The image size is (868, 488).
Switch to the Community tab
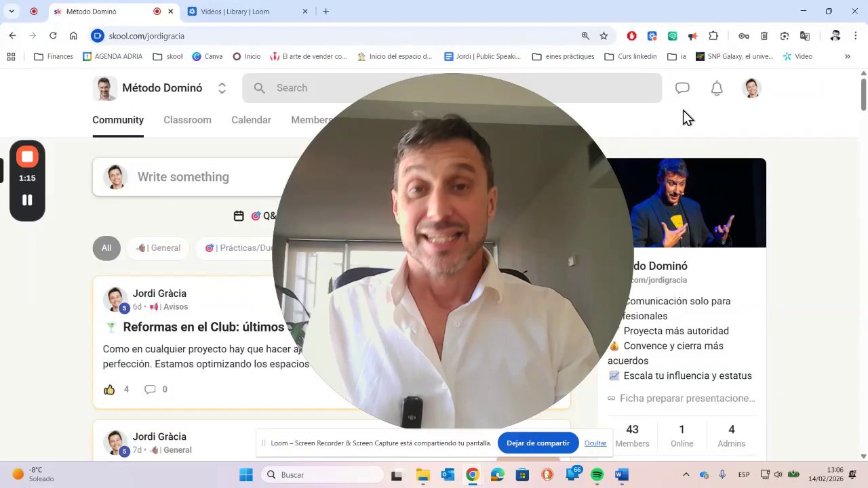[118, 120]
